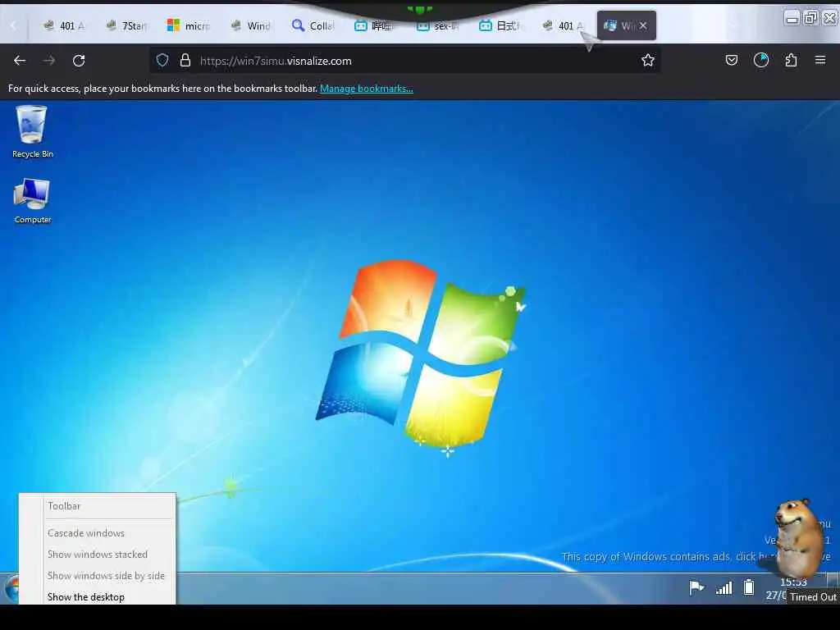Click the Show desktop strip at taskbar end
The image size is (840, 630).
[833, 582]
